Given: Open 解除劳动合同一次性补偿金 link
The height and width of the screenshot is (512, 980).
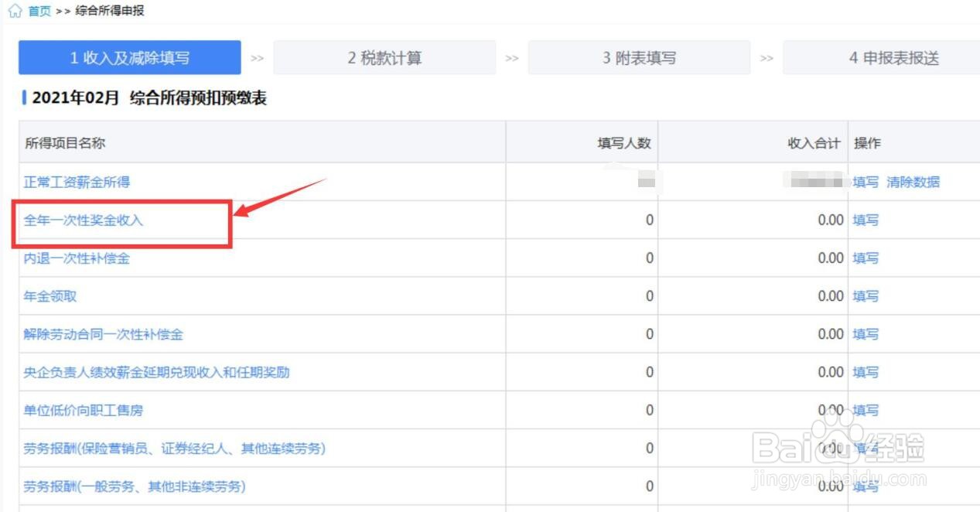Looking at the screenshot, I should pyautogui.click(x=104, y=334).
